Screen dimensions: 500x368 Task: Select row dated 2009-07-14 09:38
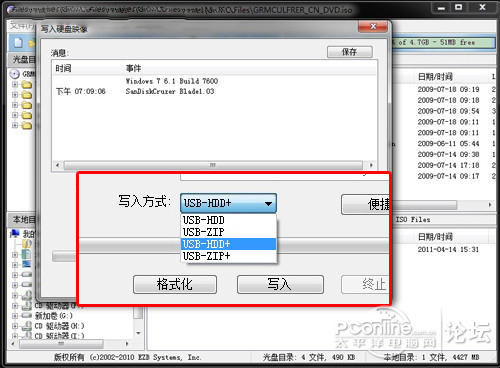[x=448, y=154]
